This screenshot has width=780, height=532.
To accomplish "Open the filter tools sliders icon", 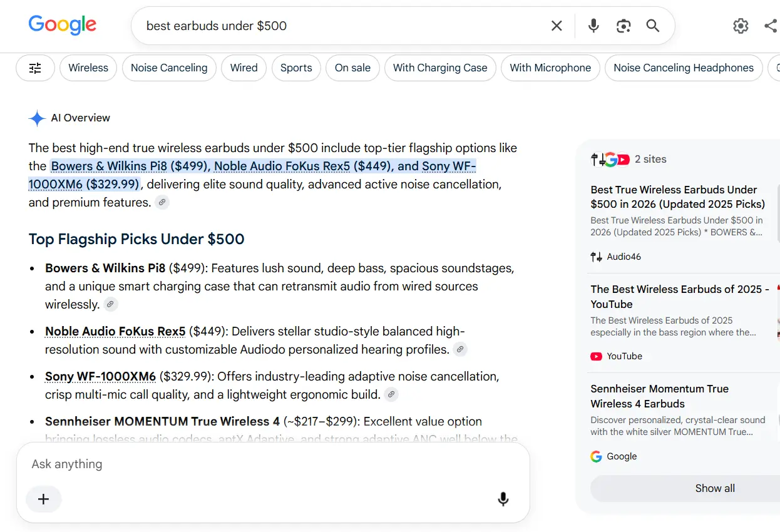I will tap(35, 68).
